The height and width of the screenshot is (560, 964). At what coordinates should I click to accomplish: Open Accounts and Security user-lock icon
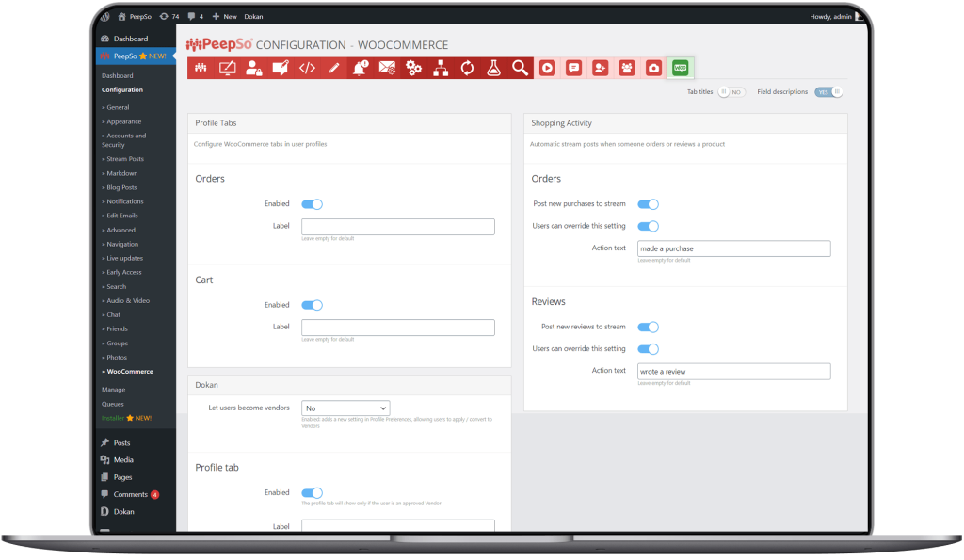pos(254,68)
